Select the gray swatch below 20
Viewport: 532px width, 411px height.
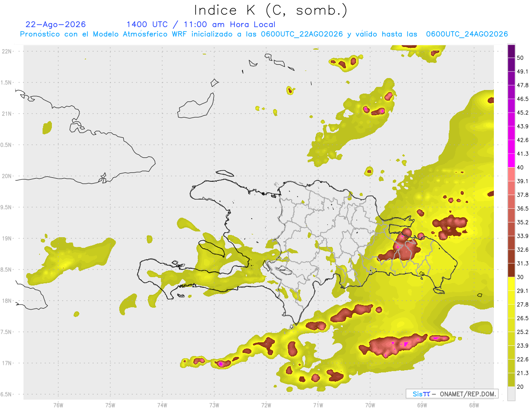click(x=511, y=393)
